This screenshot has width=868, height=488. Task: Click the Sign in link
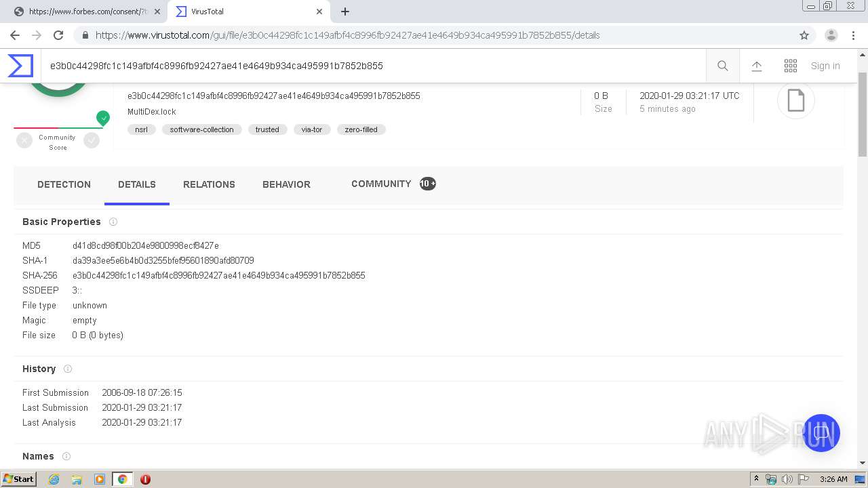click(825, 66)
